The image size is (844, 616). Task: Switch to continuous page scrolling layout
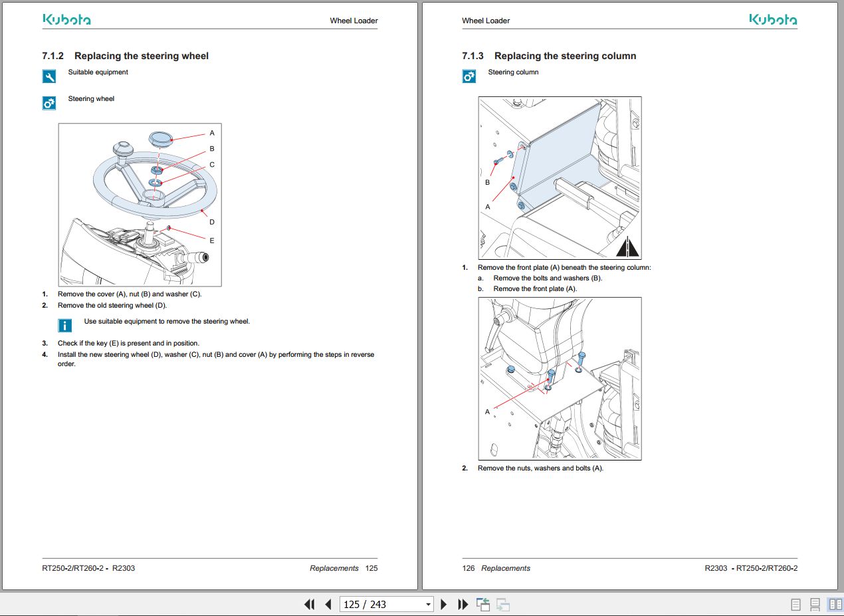(x=815, y=605)
